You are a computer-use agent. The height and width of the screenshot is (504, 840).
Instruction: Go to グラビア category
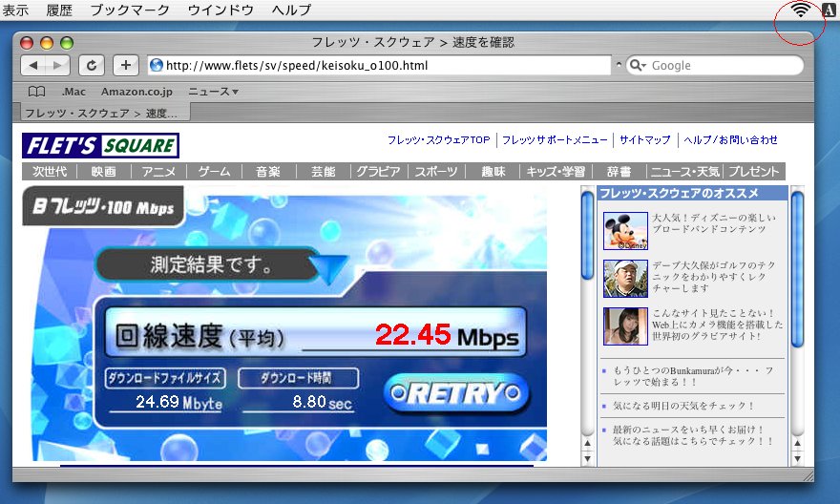[x=379, y=172]
